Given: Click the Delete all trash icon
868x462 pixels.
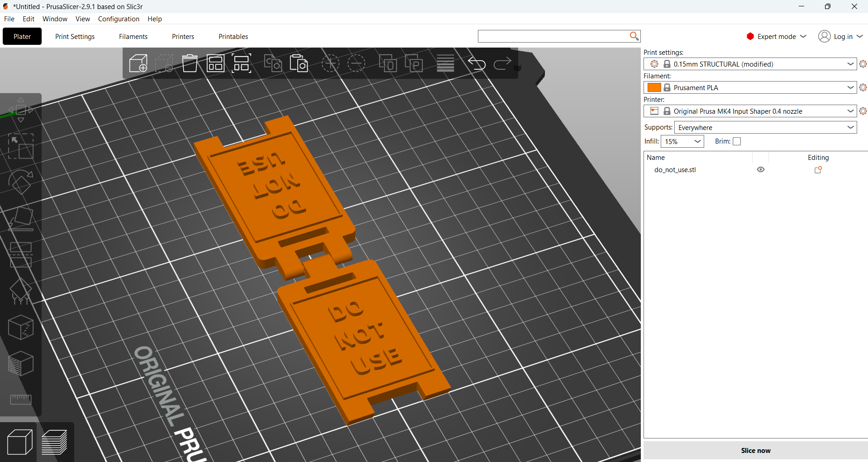Looking at the screenshot, I should (x=190, y=63).
